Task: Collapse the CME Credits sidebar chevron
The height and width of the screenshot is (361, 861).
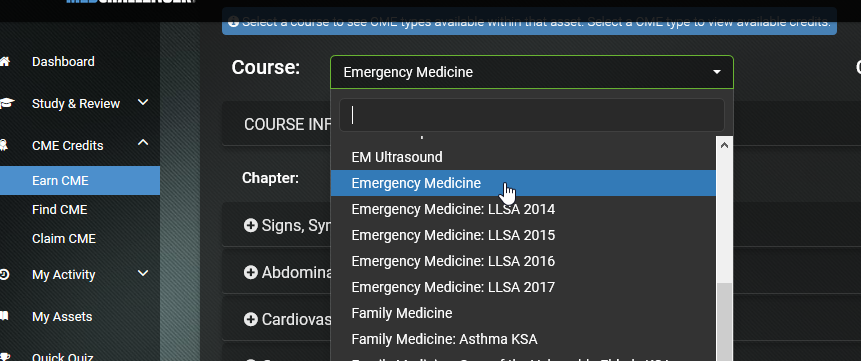Action: [143, 143]
